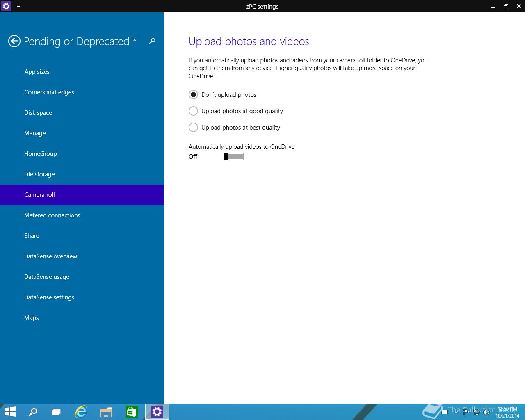This screenshot has height=420, width=525.
Task: Click the Pending or Deprecated heading
Action: click(x=80, y=41)
